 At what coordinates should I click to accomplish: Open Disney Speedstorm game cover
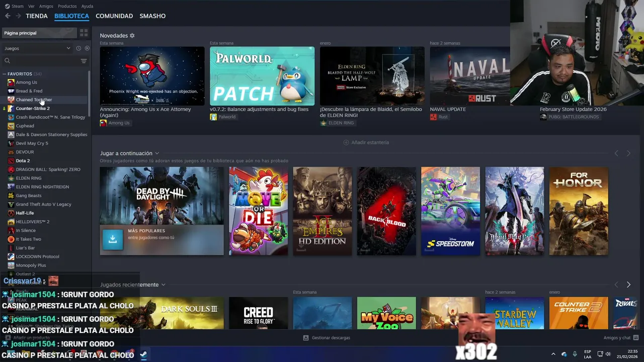coord(450,211)
